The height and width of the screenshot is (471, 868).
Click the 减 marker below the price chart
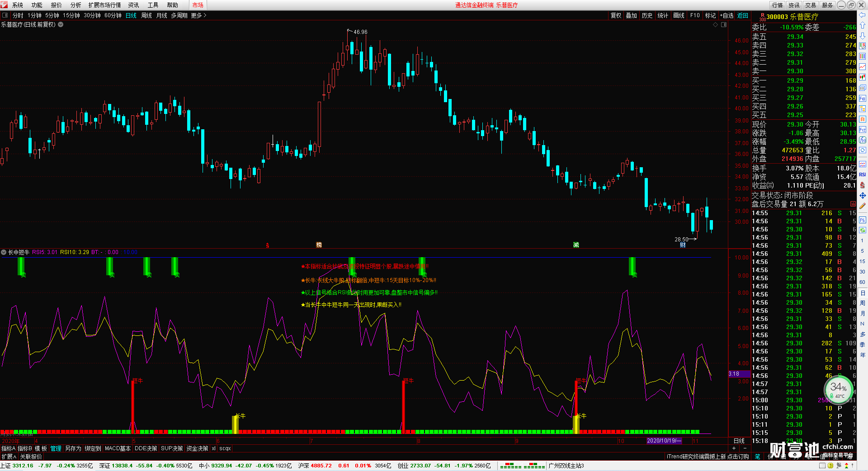(576, 245)
